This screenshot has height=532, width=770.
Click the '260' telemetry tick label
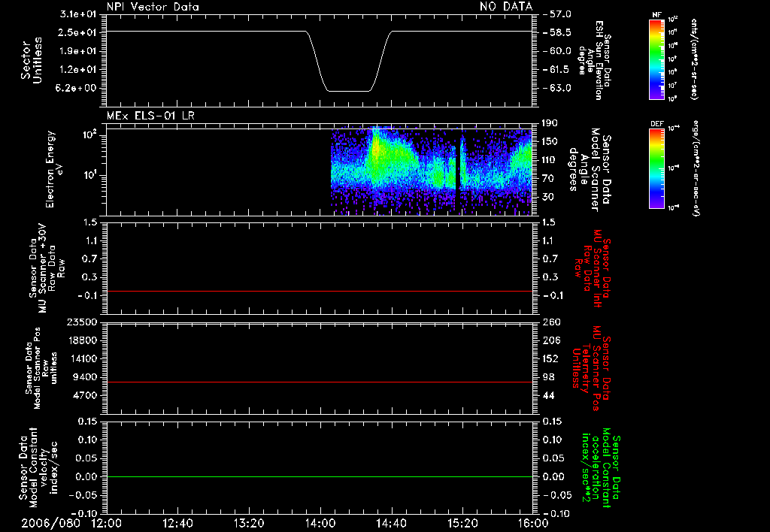coord(550,322)
